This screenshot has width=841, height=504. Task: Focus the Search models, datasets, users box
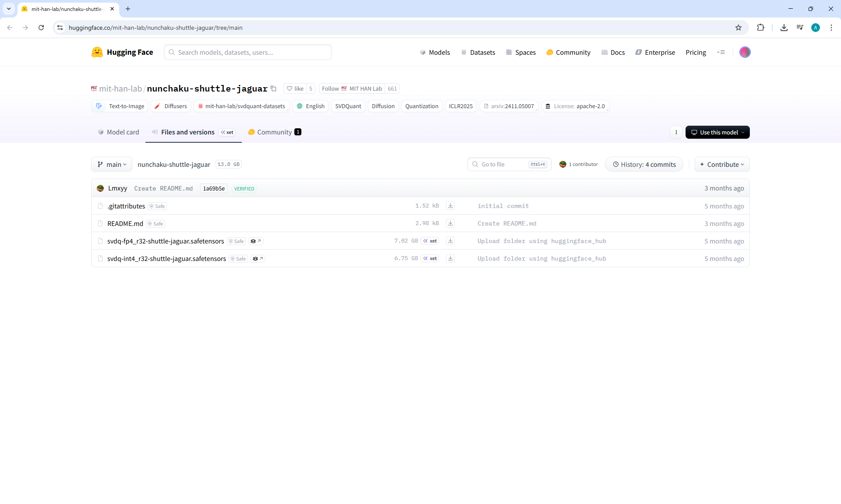pos(248,52)
